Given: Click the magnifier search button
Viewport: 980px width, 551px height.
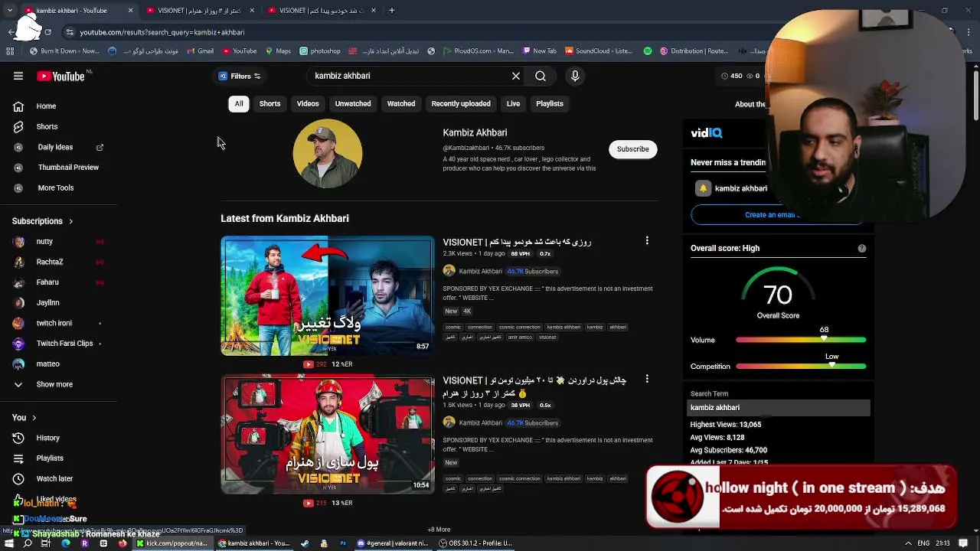Looking at the screenshot, I should 541,76.
